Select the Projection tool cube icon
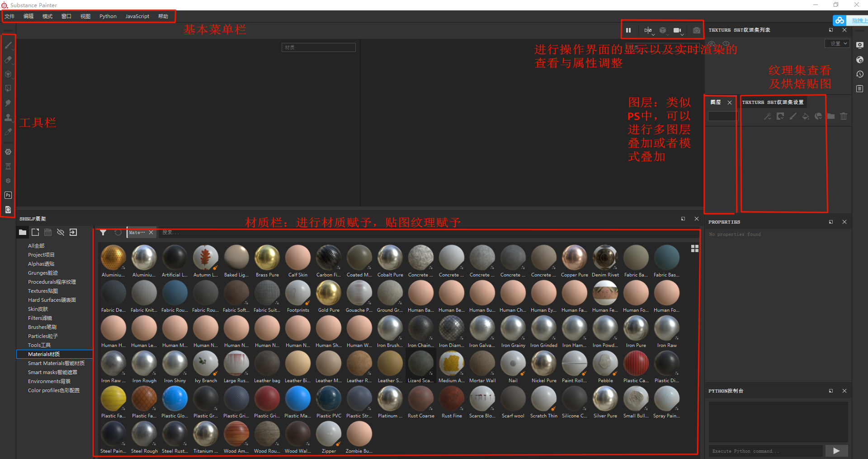The height and width of the screenshot is (459, 868). pos(8,74)
